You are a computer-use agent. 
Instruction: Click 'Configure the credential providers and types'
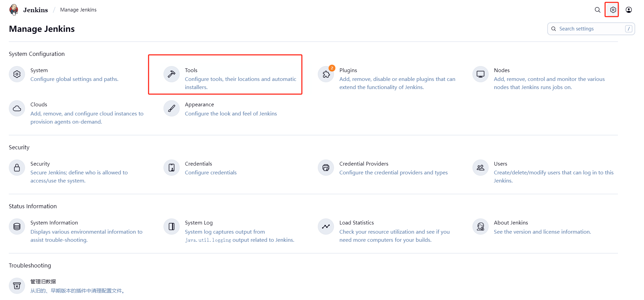[x=393, y=172]
